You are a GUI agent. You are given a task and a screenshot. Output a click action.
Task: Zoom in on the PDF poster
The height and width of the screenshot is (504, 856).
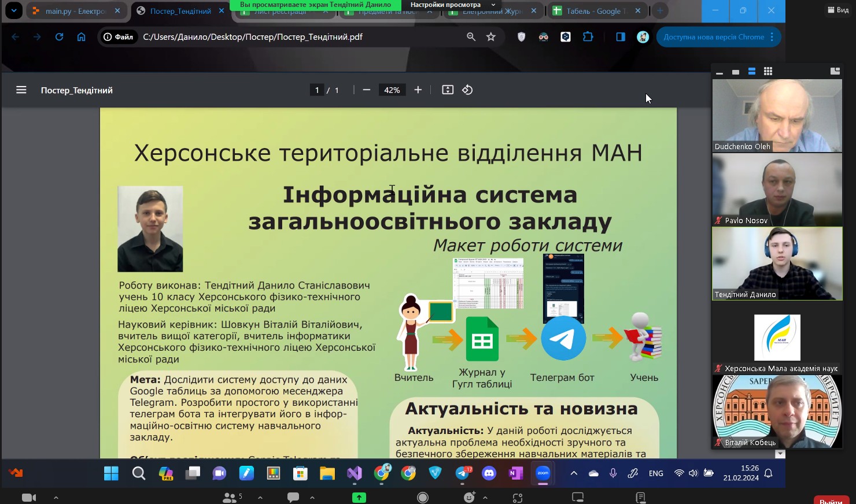tap(418, 90)
